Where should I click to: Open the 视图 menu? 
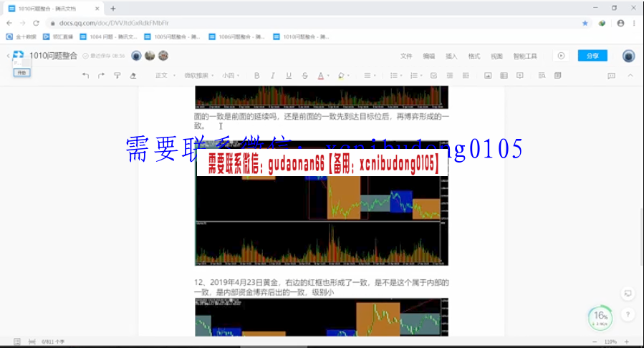coord(496,57)
